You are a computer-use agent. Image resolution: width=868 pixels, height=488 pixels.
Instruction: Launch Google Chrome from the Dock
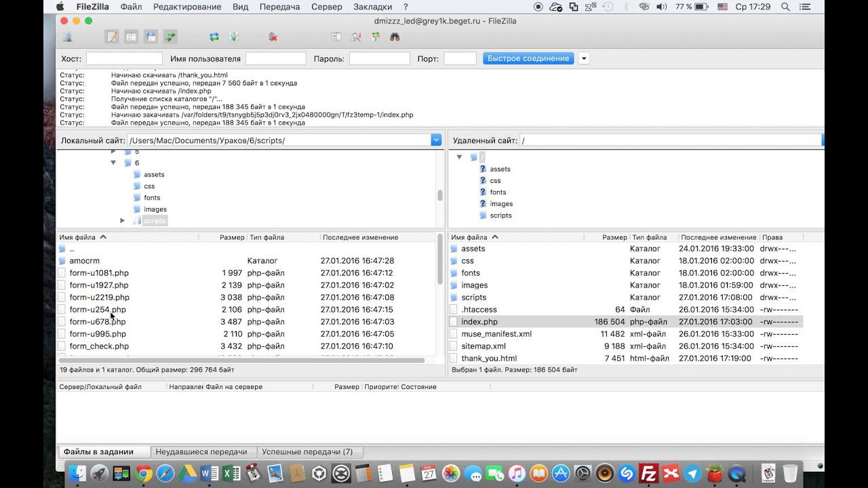pos(144,473)
